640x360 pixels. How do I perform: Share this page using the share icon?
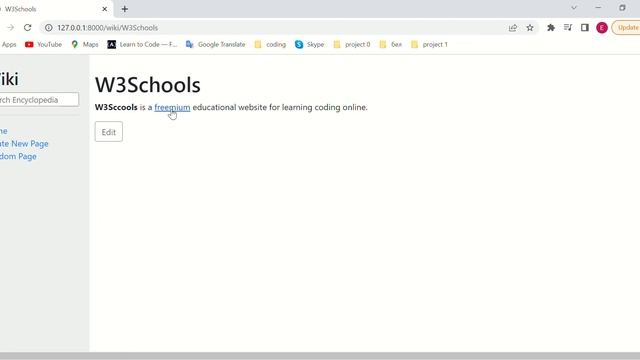coord(513,28)
